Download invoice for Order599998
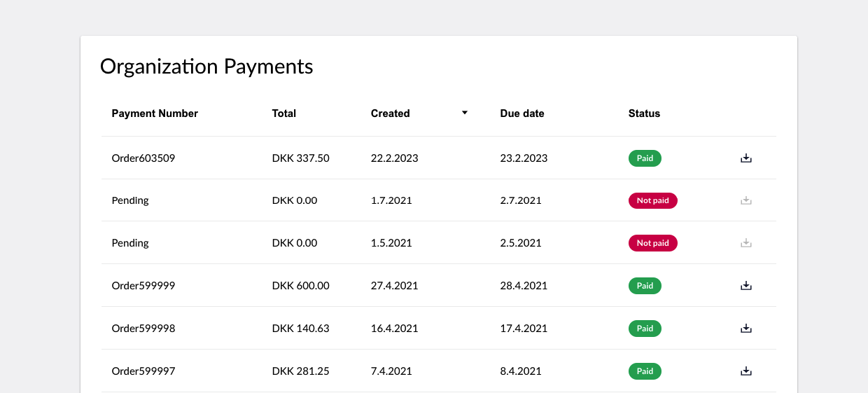 tap(746, 329)
